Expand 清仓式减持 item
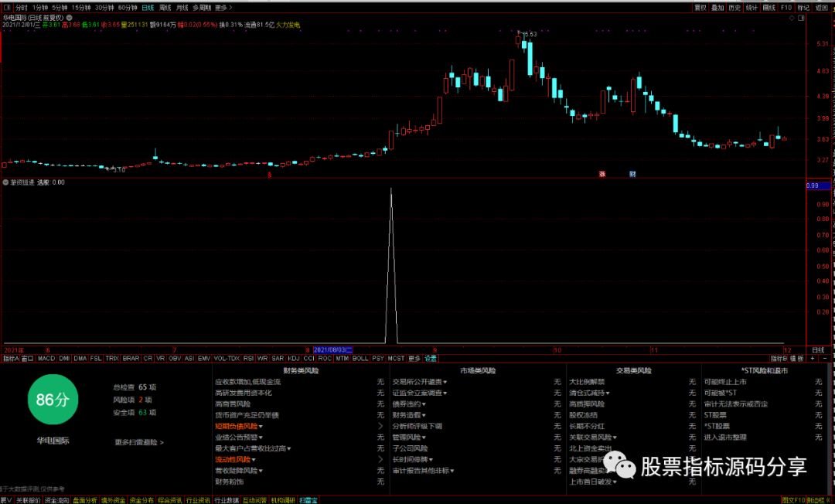The height and width of the screenshot is (504, 835). pyautogui.click(x=589, y=393)
